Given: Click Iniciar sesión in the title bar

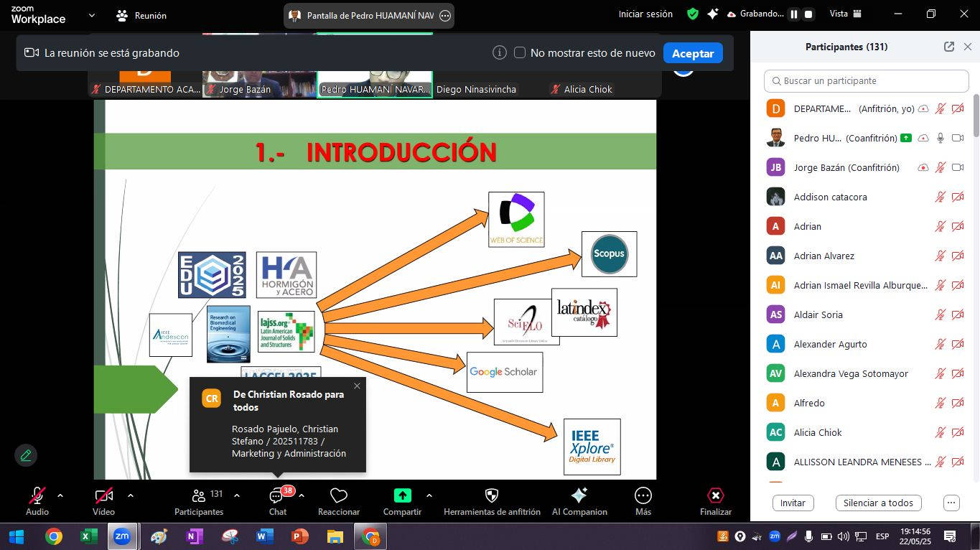Looking at the screenshot, I should pos(645,14).
